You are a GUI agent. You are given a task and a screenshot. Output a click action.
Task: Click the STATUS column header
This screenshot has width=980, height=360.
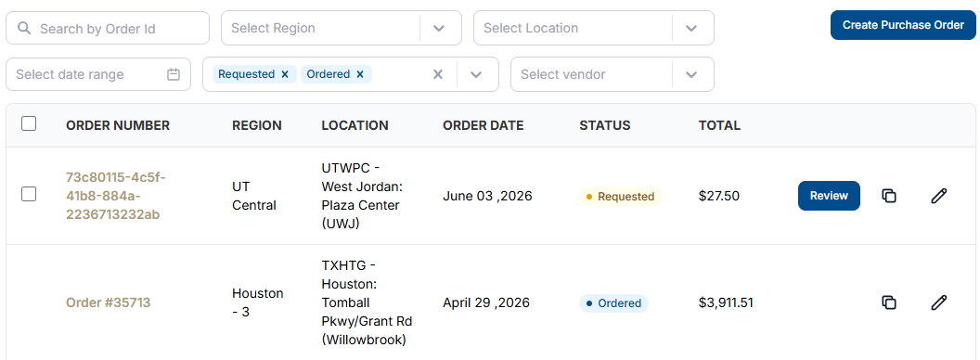(x=605, y=125)
